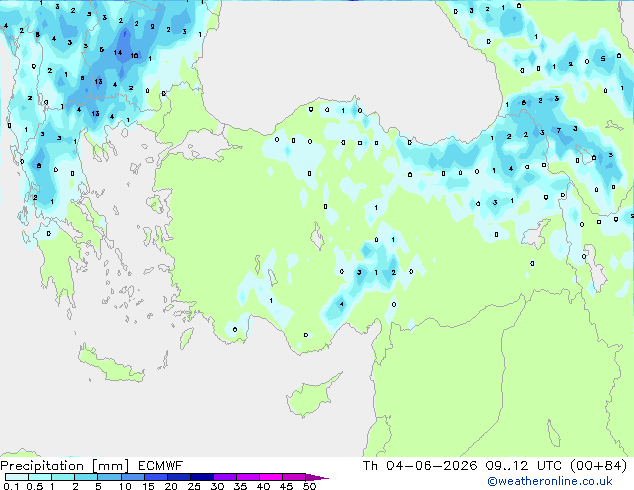Click the legend scale label "25"
634x490 pixels.
click(194, 486)
